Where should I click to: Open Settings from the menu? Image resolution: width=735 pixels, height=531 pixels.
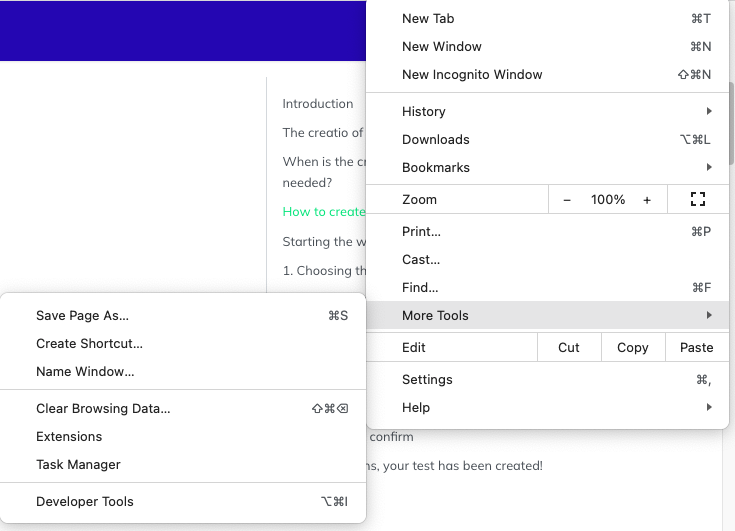click(427, 379)
